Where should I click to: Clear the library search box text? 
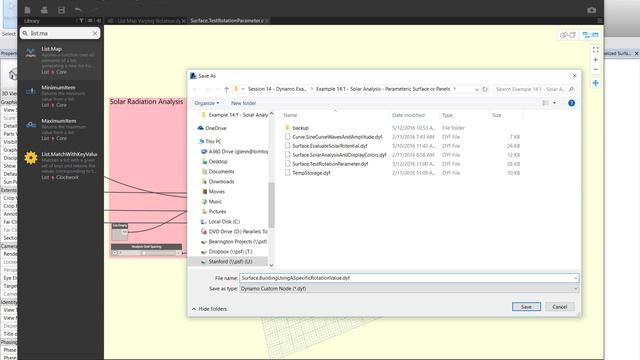pyautogui.click(x=95, y=33)
